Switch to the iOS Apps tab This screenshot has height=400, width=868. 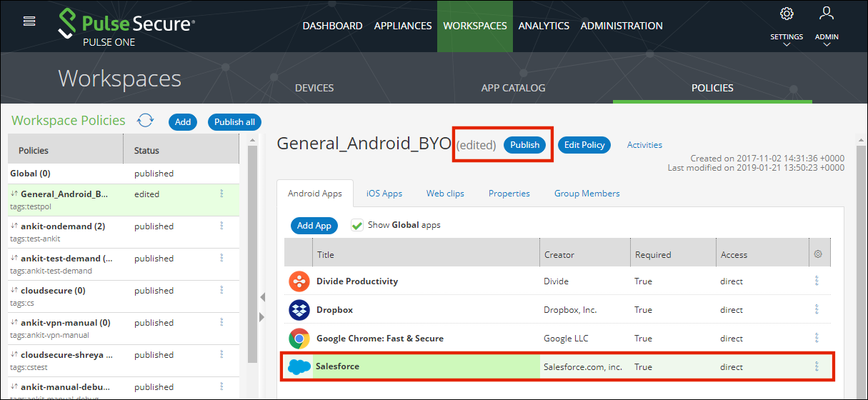coord(384,194)
